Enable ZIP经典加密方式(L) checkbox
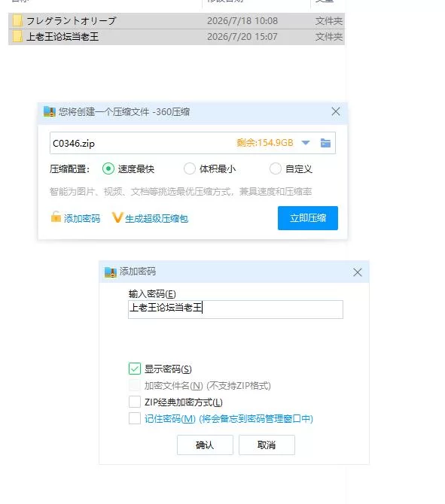 coord(135,402)
